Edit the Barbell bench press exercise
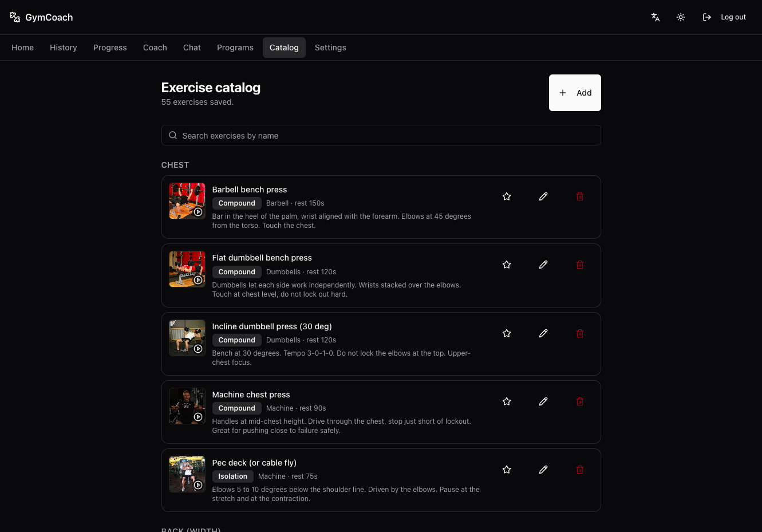 coord(543,196)
